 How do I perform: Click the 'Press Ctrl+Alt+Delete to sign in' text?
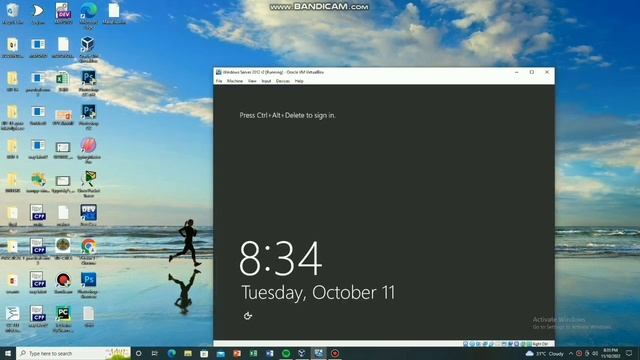point(287,116)
